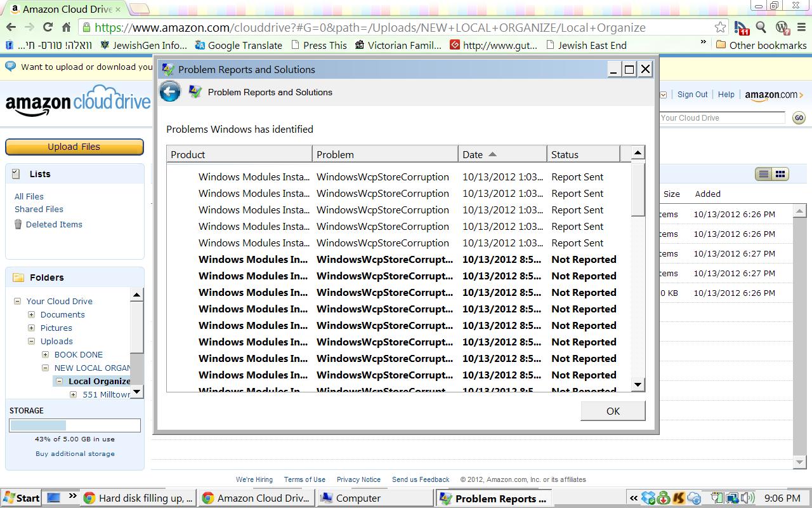Image resolution: width=812 pixels, height=508 pixels.
Task: Go to Chrome home page icon
Action: click(66, 27)
